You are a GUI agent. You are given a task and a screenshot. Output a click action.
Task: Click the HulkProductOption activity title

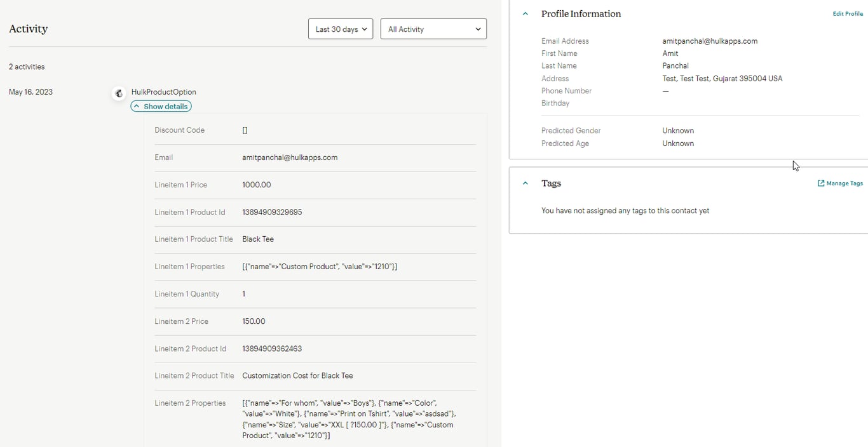coord(163,92)
